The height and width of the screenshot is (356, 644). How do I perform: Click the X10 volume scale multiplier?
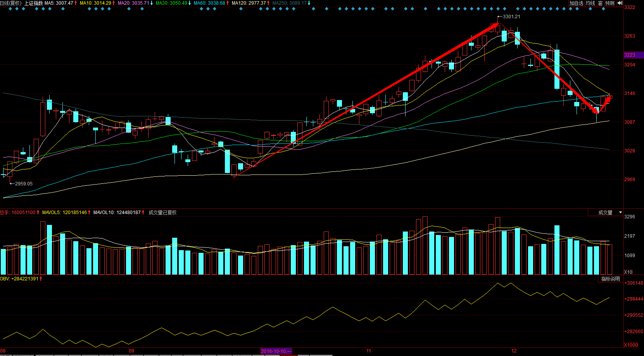pos(628,272)
